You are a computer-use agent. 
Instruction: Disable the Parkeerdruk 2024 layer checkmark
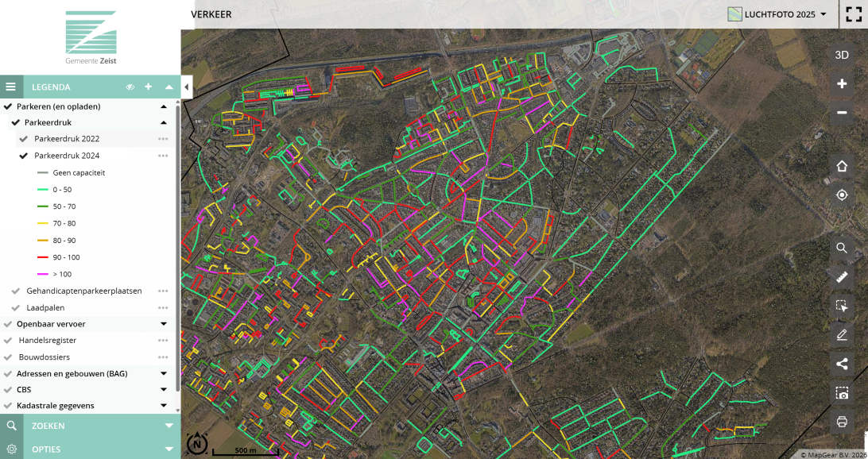pyautogui.click(x=23, y=156)
